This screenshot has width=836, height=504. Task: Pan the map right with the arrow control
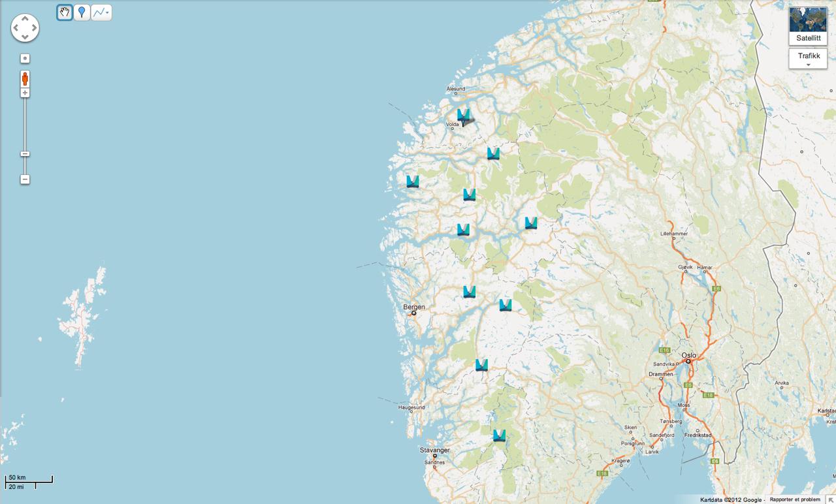pos(34,28)
